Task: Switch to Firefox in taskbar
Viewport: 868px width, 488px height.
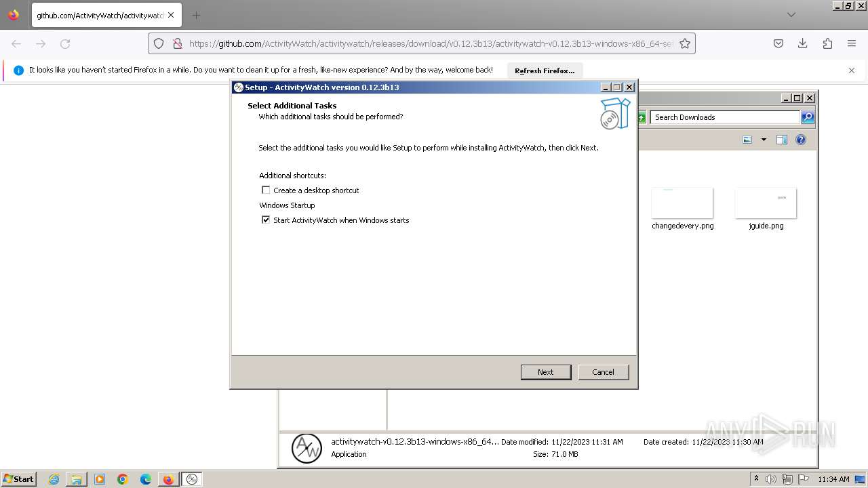Action: click(x=168, y=479)
